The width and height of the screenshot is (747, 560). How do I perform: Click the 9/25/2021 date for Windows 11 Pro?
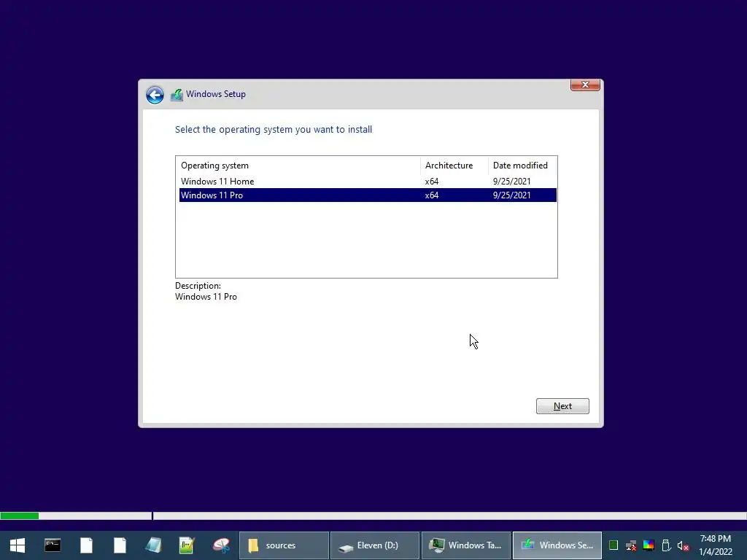click(x=511, y=195)
